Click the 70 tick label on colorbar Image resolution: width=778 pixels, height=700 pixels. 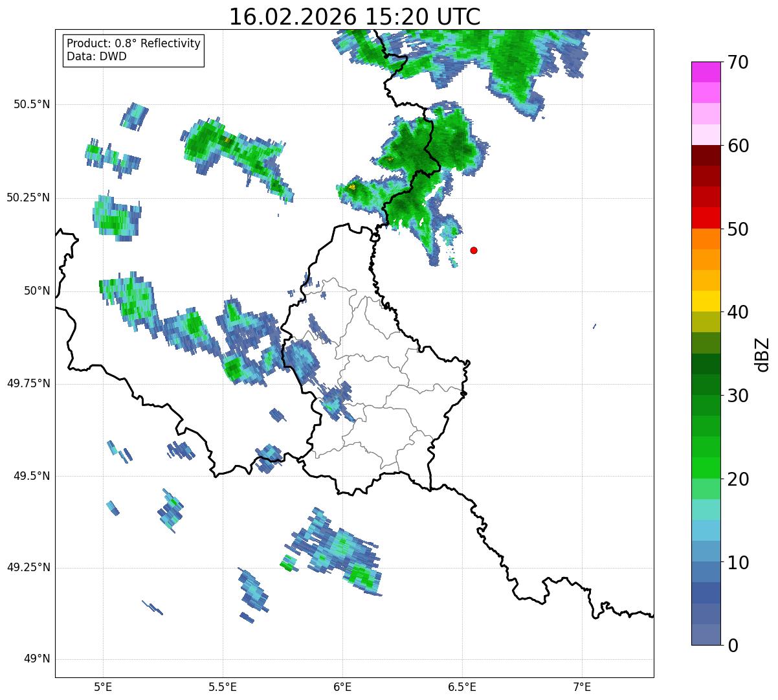pyautogui.click(x=738, y=63)
